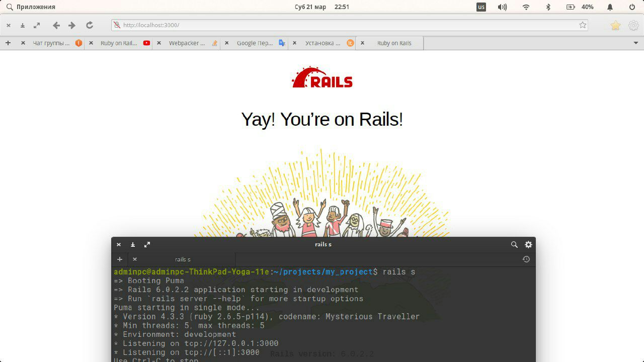
Task: Open the date and time calendar indicator
Action: click(321, 7)
